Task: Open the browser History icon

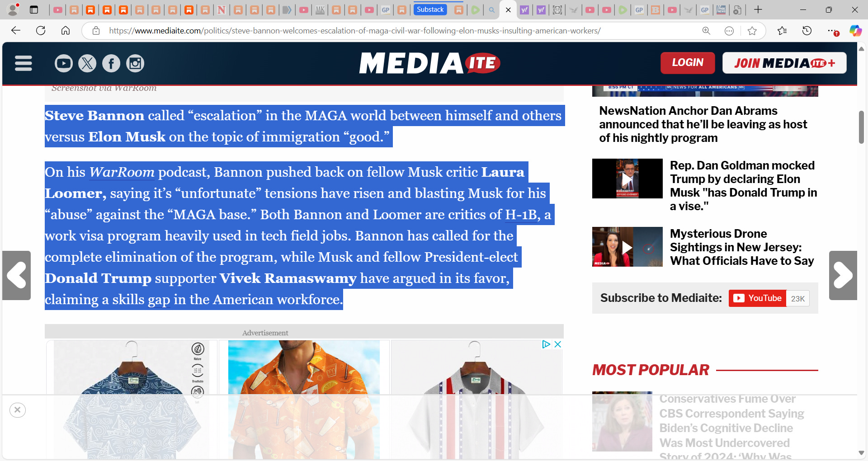Action: pyautogui.click(x=807, y=31)
